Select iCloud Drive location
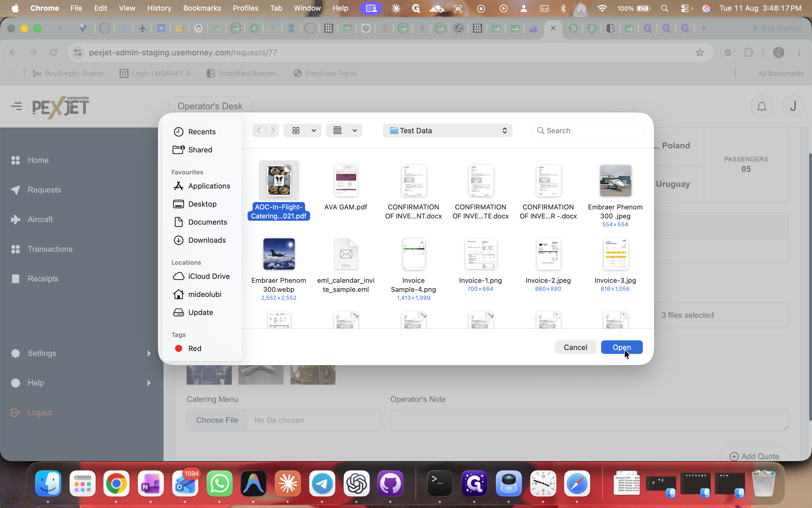 click(x=201, y=276)
